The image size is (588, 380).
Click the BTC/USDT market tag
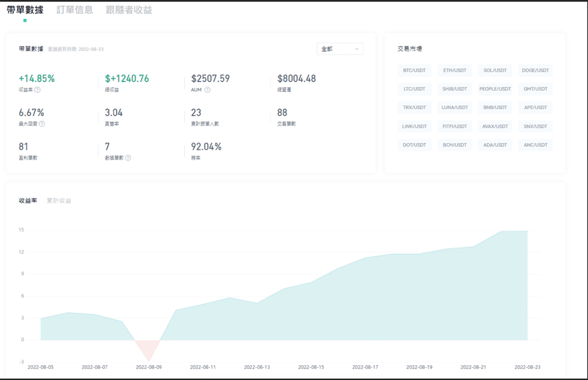pos(415,71)
